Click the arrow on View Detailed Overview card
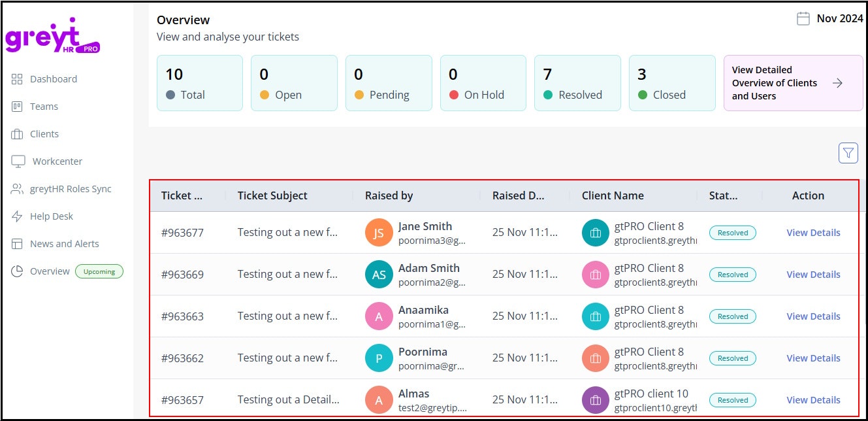Screen dimensions: 868x421 (837, 83)
